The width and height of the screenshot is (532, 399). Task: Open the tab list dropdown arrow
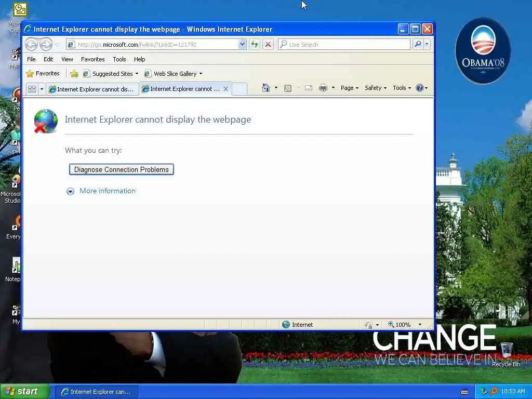(42, 89)
